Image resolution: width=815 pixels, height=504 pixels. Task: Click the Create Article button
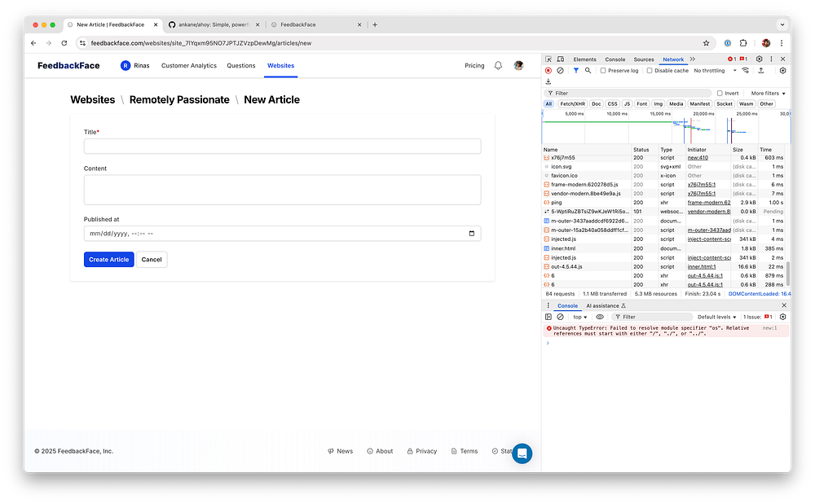pos(108,260)
